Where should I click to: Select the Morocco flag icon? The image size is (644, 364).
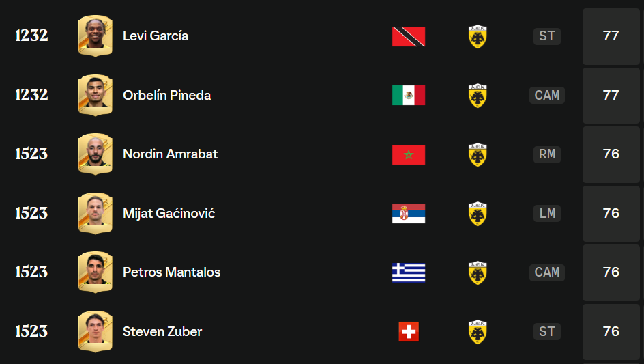coord(409,154)
